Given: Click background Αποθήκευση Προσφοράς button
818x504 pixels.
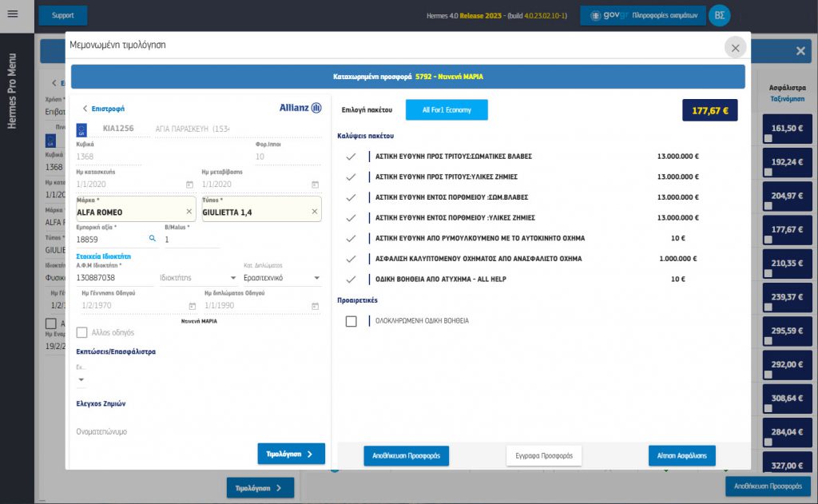Looking at the screenshot, I should pyautogui.click(x=768, y=486).
